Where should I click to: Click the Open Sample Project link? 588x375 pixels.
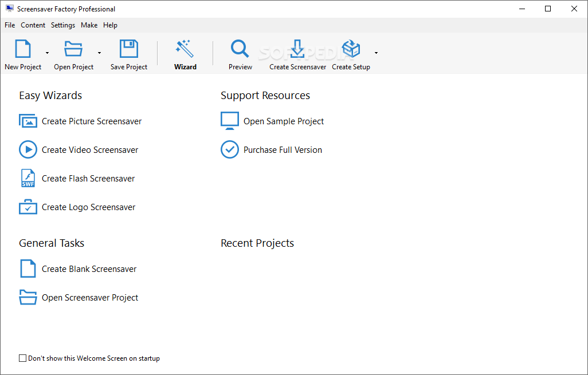pyautogui.click(x=284, y=121)
